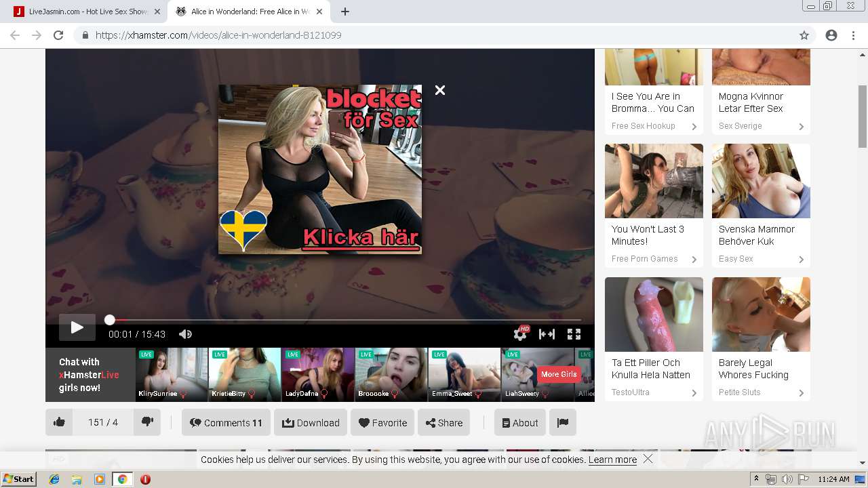Go back using the browser back arrow
Viewport: 868px width, 488px height.
(x=15, y=35)
